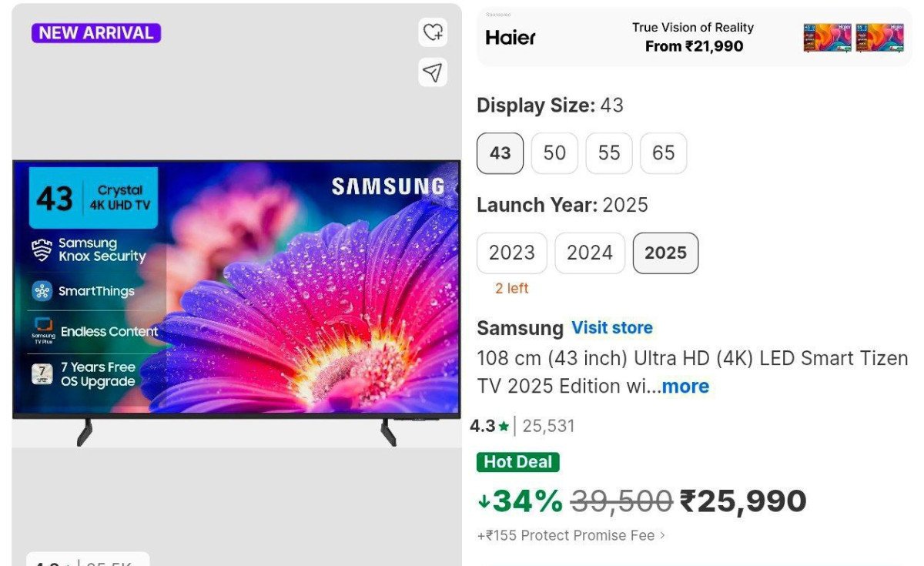Open Haier True Vision of Reality ad
Screen dimensions: 924x566
coord(694,37)
